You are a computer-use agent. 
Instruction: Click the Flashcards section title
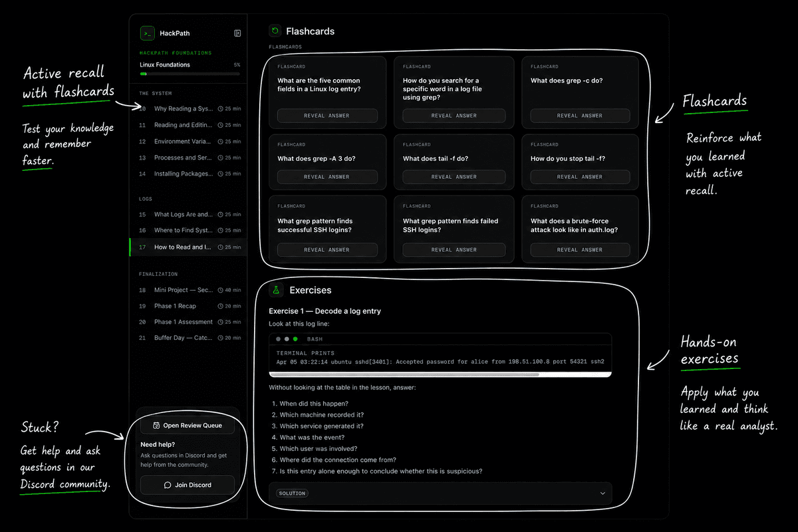pos(311,31)
